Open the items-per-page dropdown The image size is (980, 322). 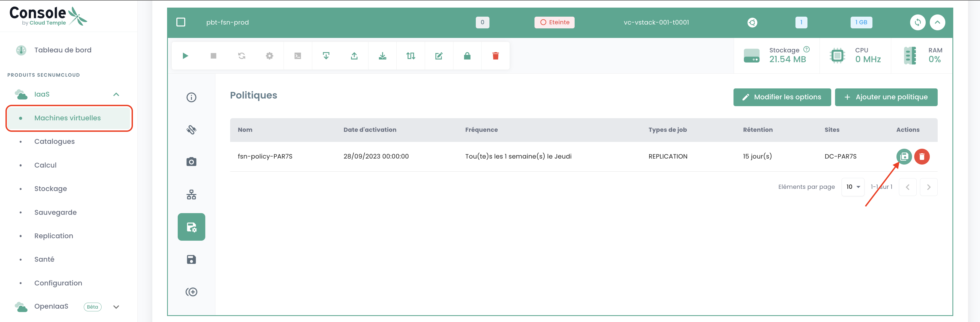tap(853, 187)
